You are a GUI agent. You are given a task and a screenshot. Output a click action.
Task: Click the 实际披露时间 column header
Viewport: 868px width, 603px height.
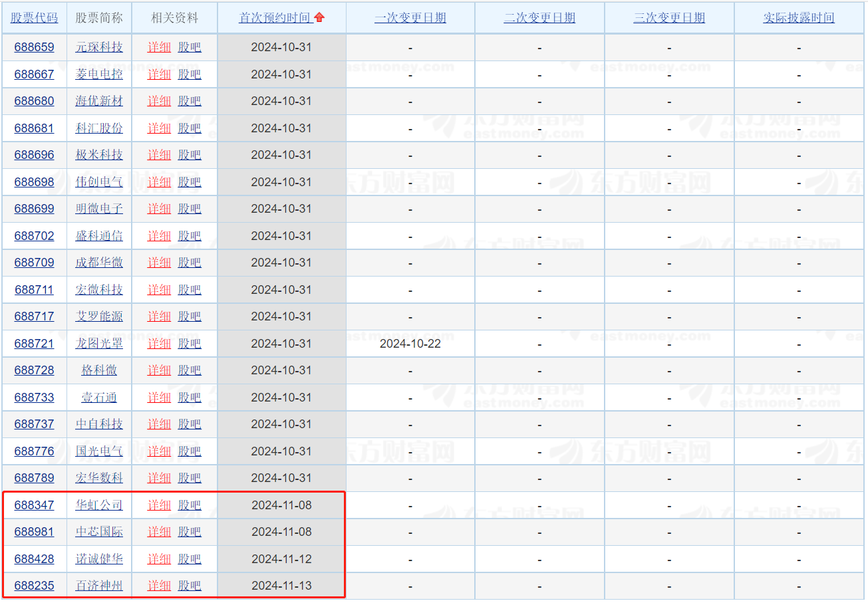click(x=798, y=18)
